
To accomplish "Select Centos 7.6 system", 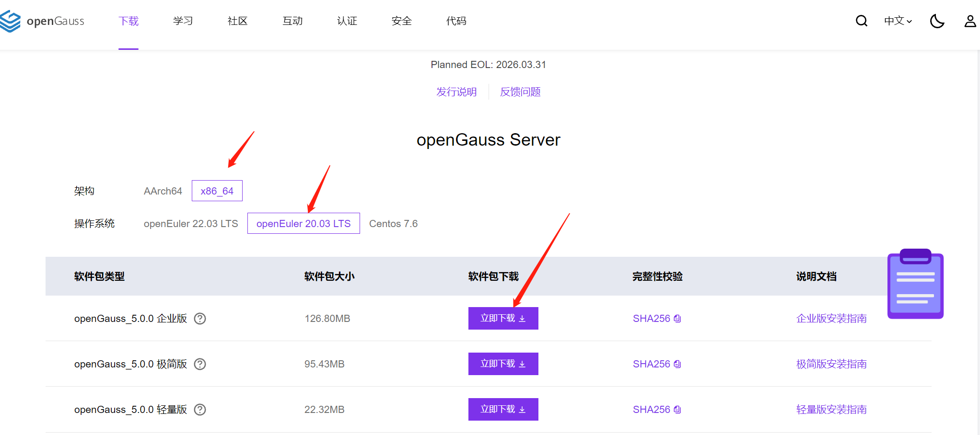I will pos(393,224).
